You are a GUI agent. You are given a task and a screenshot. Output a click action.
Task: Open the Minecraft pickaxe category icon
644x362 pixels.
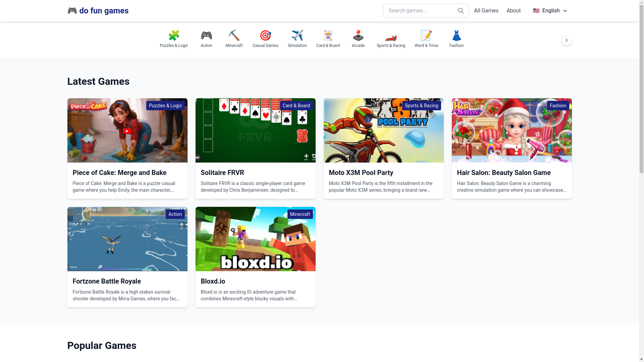point(234,35)
